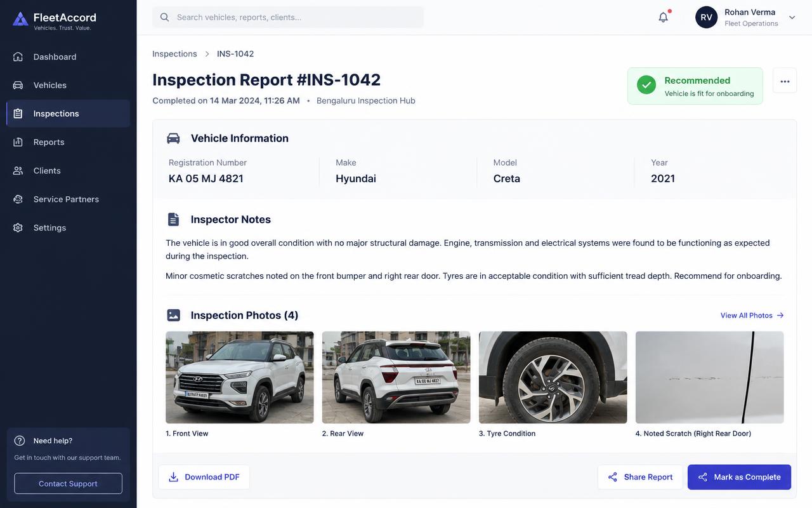Select Service Partners in the sidebar
The height and width of the screenshot is (508, 812).
[x=69, y=199]
